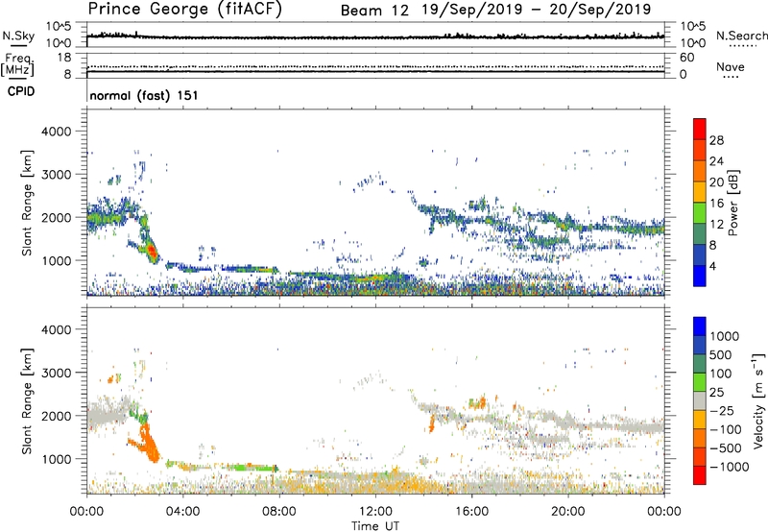Click the "Time UT" axis title
This screenshot has width=768, height=532.
[x=375, y=526]
